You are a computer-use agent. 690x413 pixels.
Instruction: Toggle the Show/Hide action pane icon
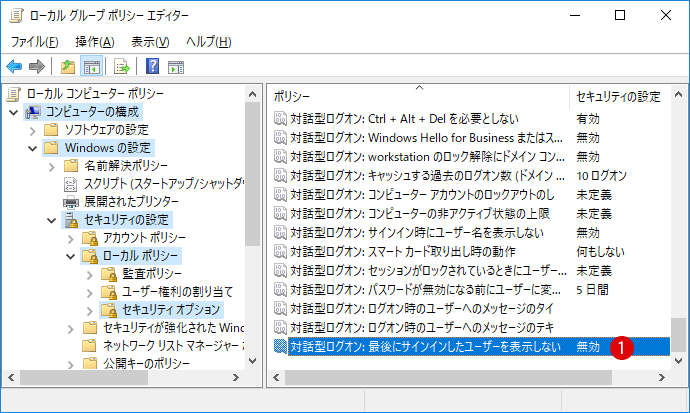pyautogui.click(x=176, y=67)
